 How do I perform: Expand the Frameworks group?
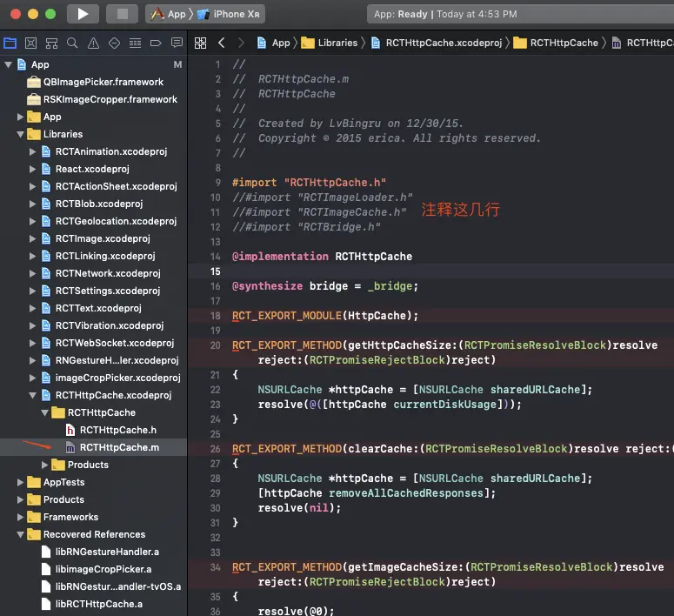(20, 517)
